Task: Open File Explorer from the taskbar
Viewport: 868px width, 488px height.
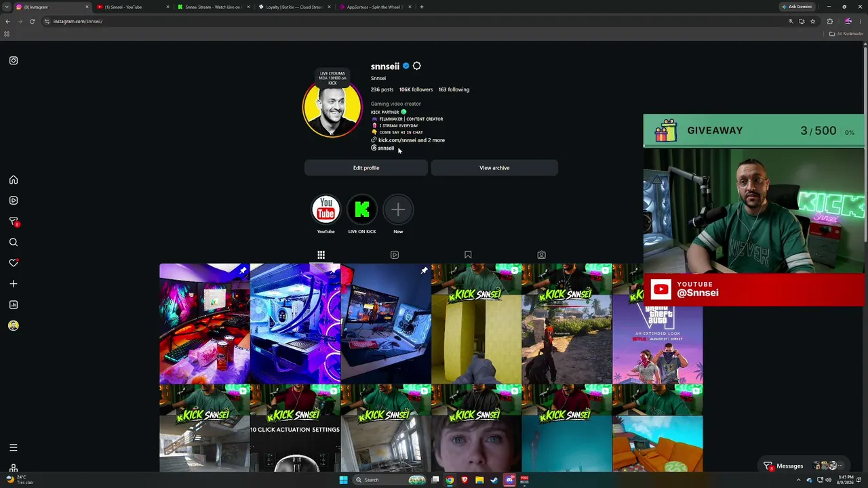Action: tap(479, 480)
